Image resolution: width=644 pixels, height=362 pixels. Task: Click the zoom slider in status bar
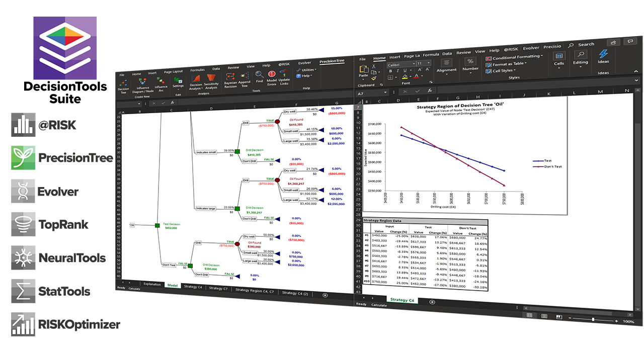(593, 319)
